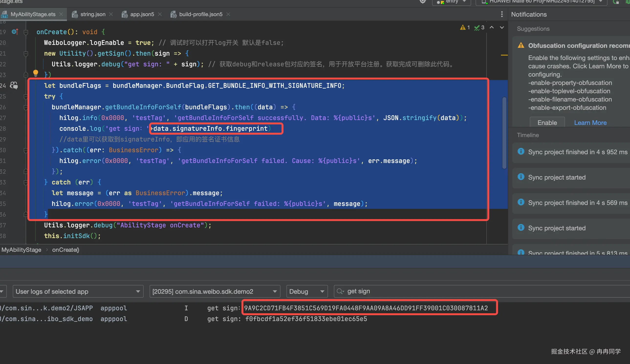630x364 pixels.
Task: Open the Learn More link
Action: pos(590,122)
